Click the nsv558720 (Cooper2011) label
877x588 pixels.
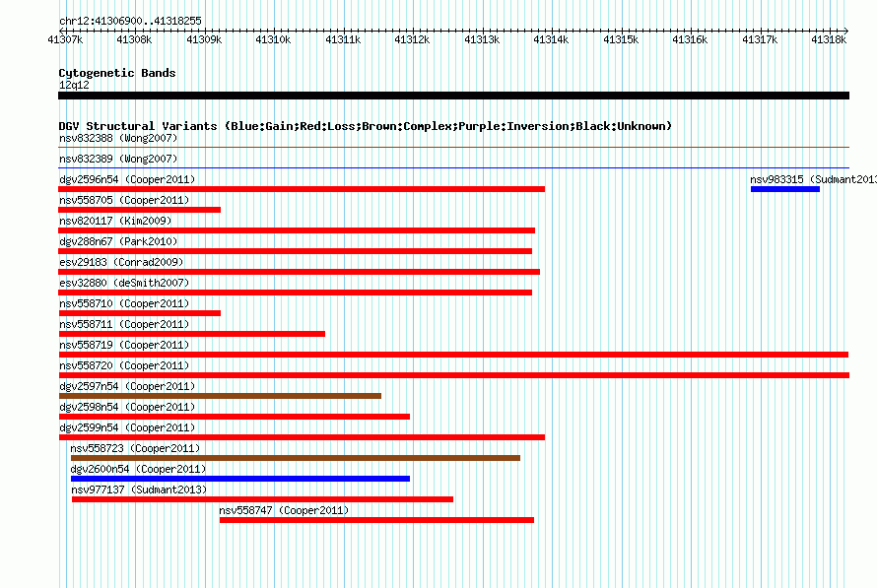(x=124, y=365)
